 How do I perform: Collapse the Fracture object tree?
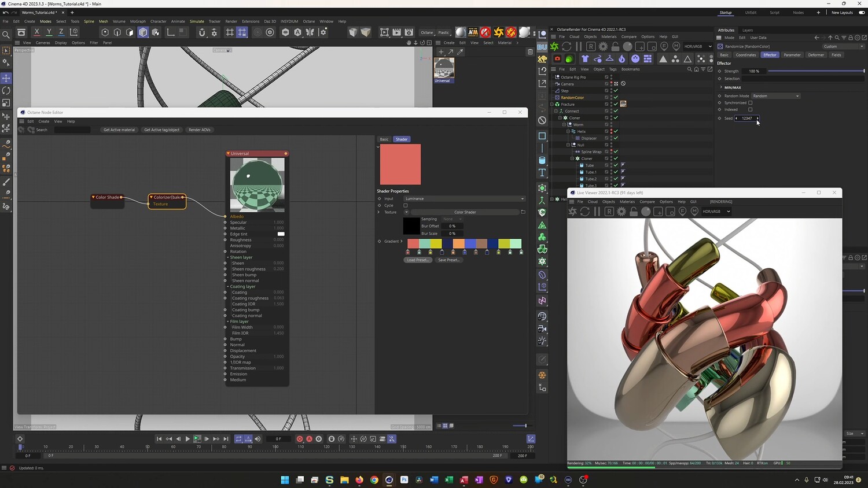pyautogui.click(x=552, y=105)
